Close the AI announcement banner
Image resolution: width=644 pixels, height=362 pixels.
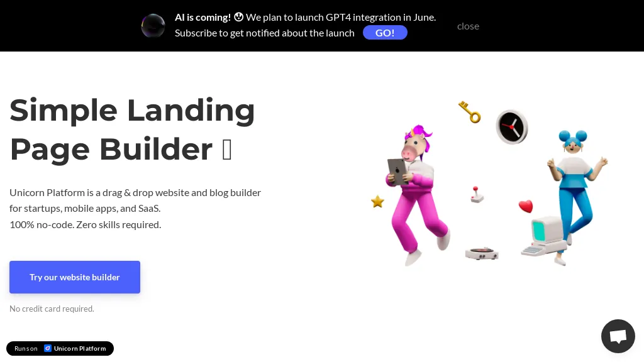click(468, 26)
